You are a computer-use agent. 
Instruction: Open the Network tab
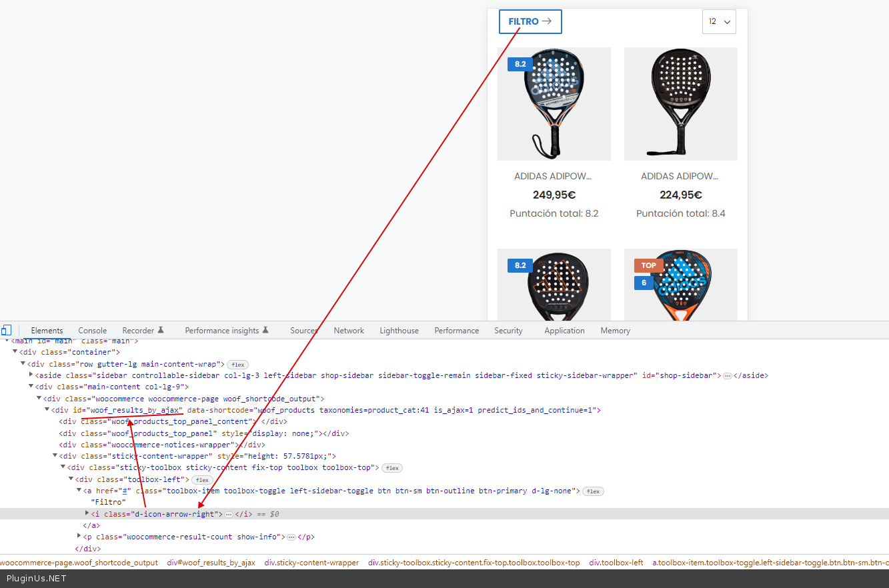point(349,331)
